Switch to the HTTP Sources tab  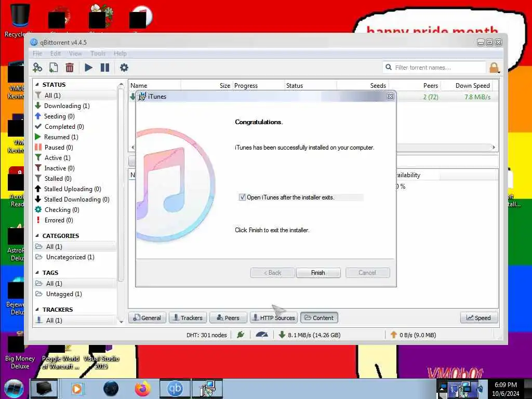(x=274, y=318)
